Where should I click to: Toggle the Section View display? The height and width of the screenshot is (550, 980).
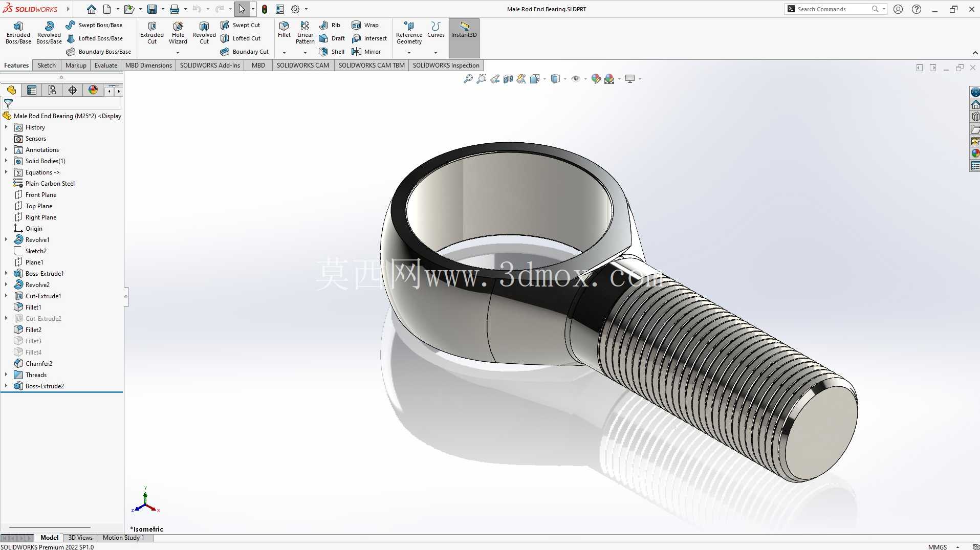tap(508, 79)
